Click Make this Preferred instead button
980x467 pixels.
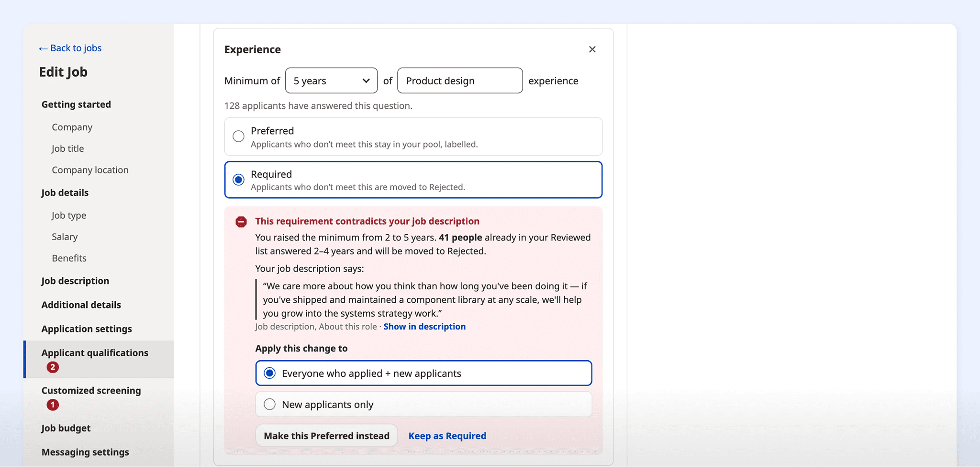pos(327,436)
